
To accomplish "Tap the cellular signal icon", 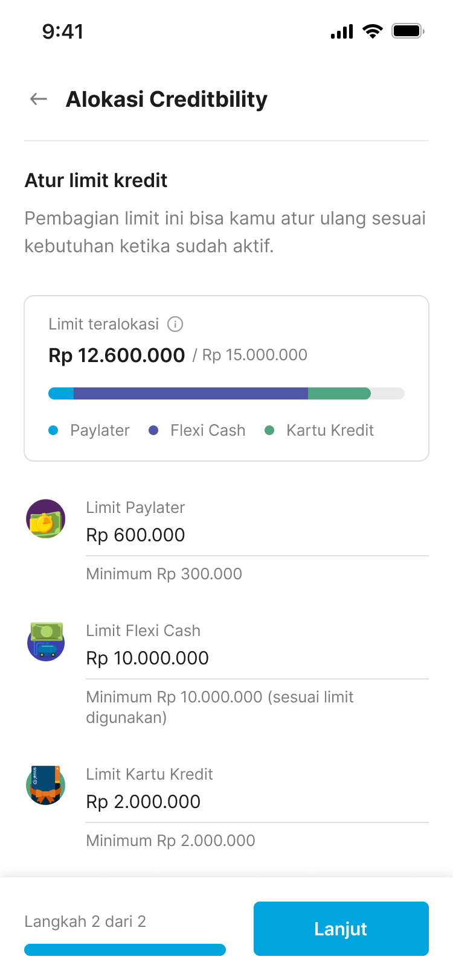I will [342, 31].
